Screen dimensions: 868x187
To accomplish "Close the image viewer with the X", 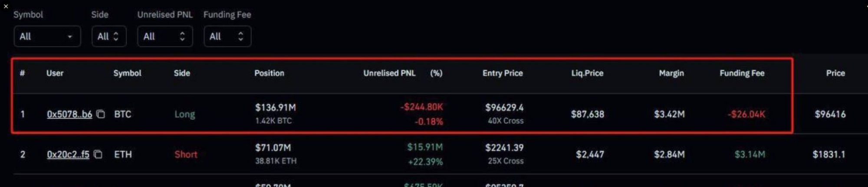I will point(6,6).
